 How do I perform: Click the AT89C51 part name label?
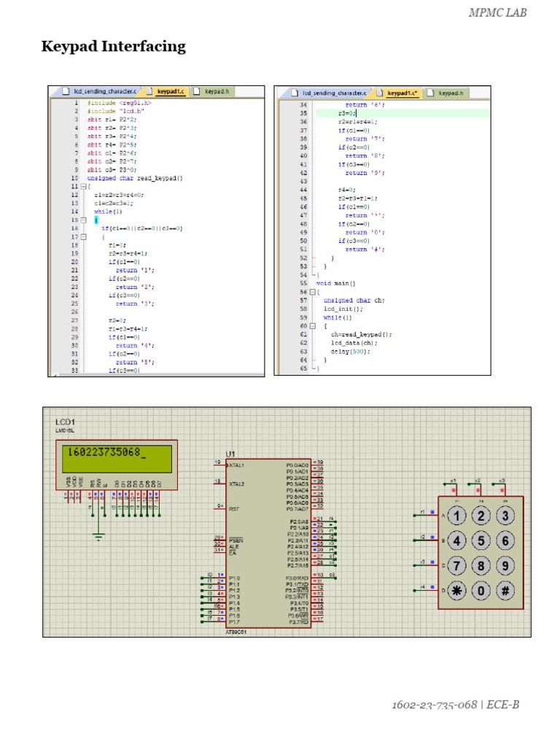click(x=236, y=632)
